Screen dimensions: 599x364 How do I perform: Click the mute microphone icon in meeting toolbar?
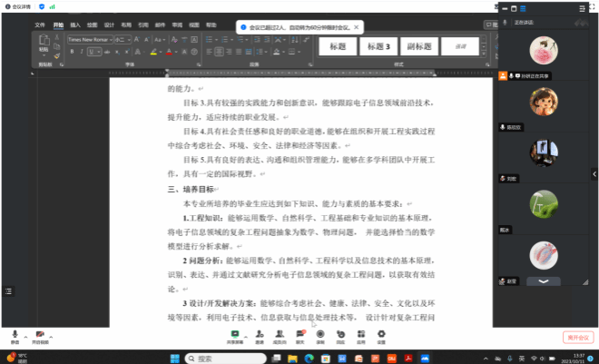click(15, 334)
